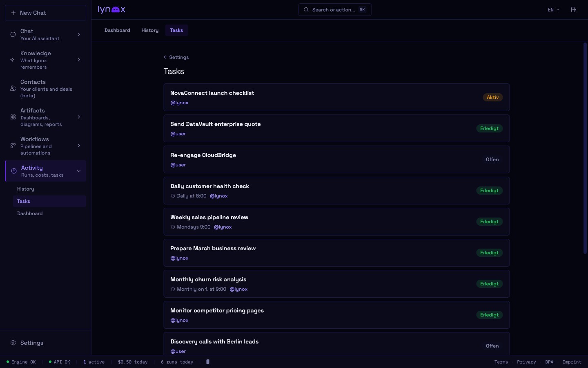Select the Knowledge sidebar icon
This screenshot has height=368, width=588.
[13, 60]
